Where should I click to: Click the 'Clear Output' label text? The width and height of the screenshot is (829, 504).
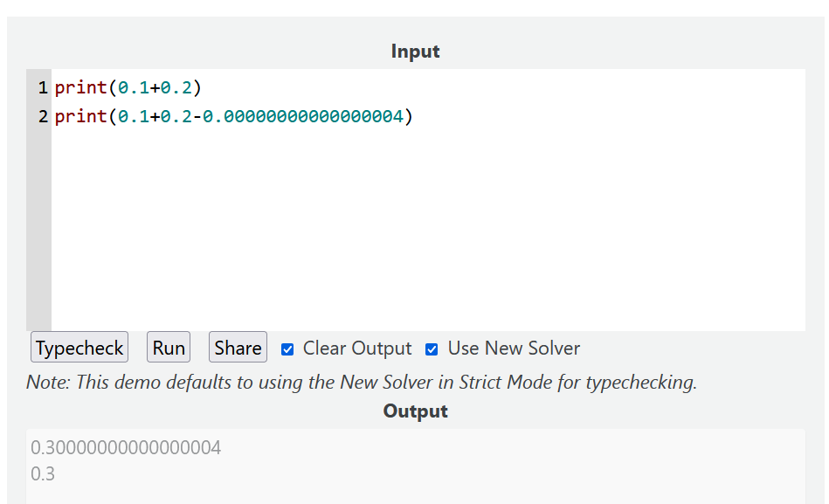pos(356,349)
